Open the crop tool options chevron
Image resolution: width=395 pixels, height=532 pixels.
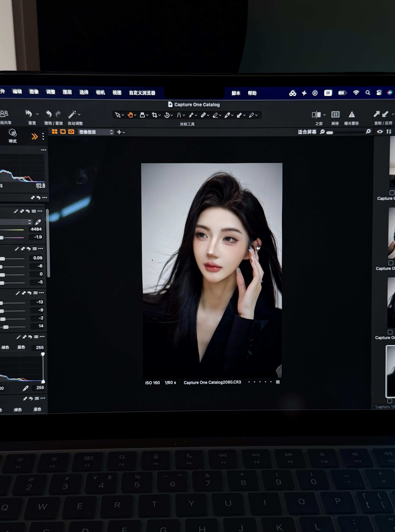pos(160,116)
